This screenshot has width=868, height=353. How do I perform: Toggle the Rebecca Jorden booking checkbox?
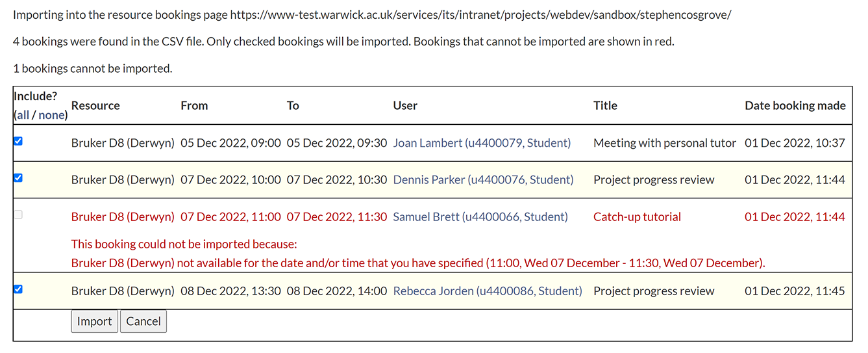click(x=18, y=289)
